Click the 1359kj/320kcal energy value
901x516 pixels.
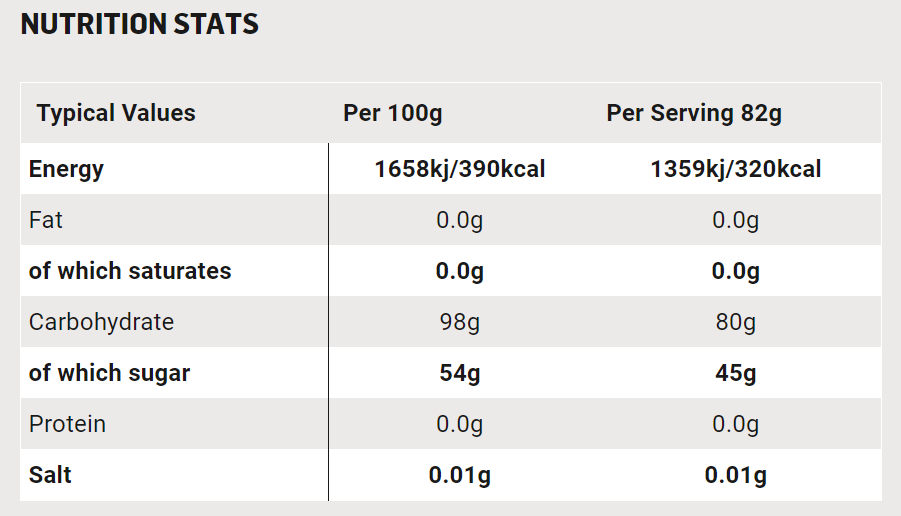(736, 169)
